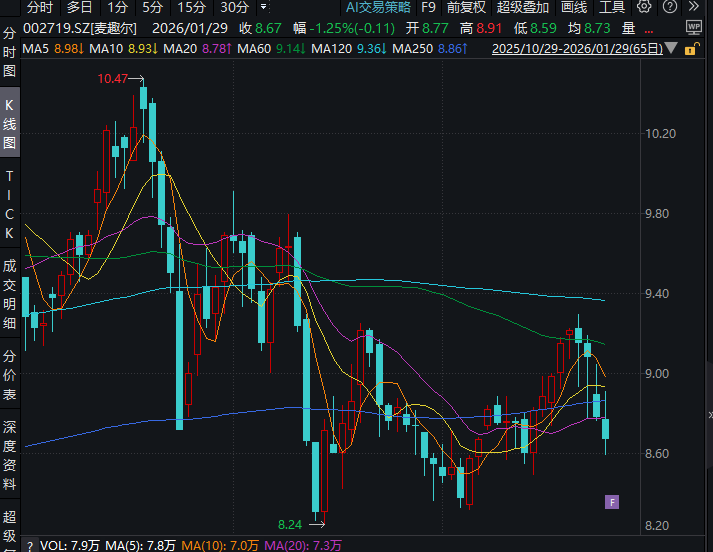Switch to 分时 timeframe tab
This screenshot has height=552, width=713.
40,7
